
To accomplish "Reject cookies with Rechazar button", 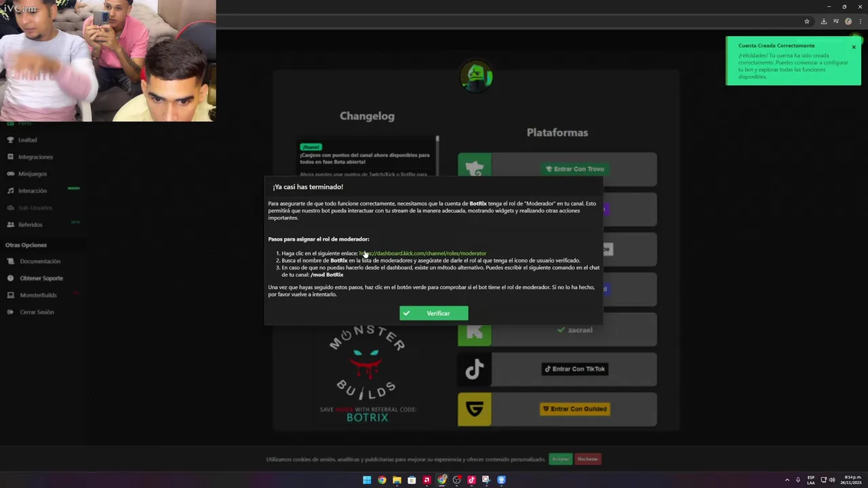I will pos(588,459).
